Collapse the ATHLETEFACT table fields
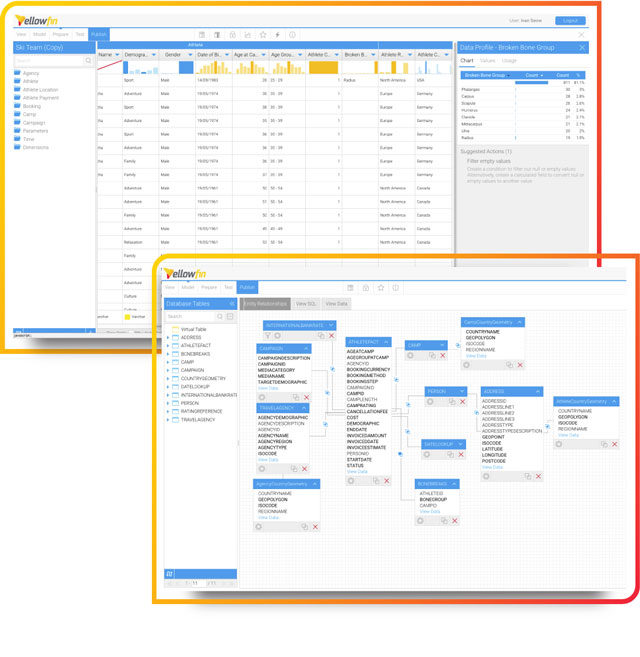Viewport: 640px width, 657px height. click(x=386, y=342)
